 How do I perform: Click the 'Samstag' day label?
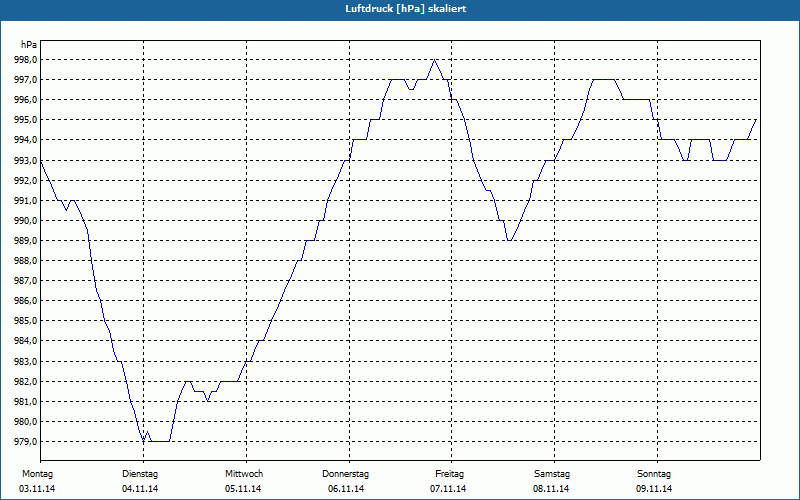pos(552,474)
